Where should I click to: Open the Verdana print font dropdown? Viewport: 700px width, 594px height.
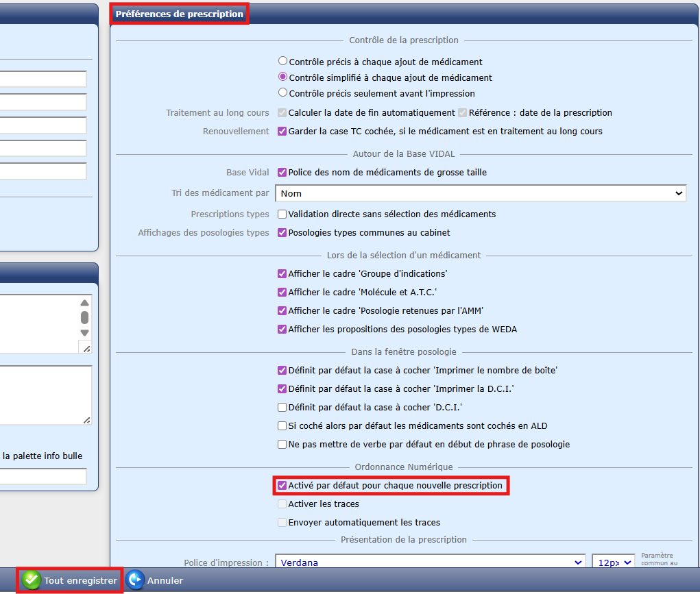tap(430, 562)
